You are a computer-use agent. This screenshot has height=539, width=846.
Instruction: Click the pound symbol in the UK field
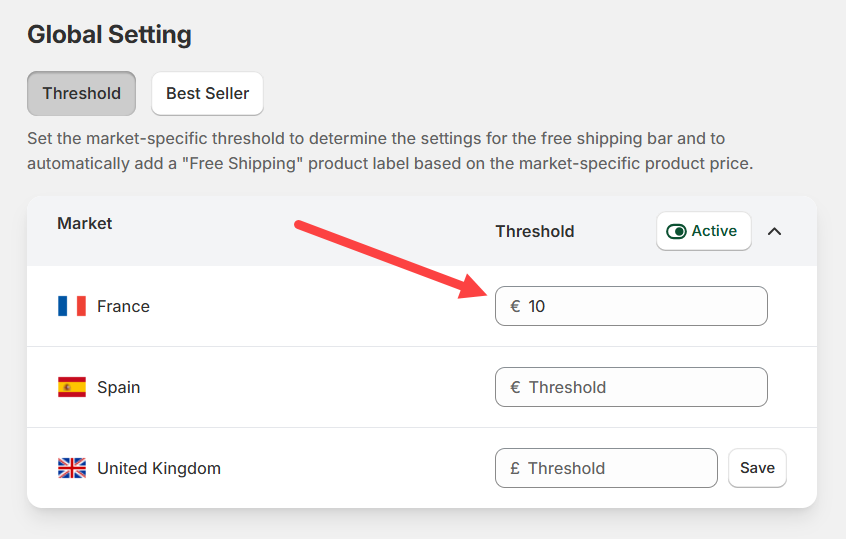coord(514,468)
